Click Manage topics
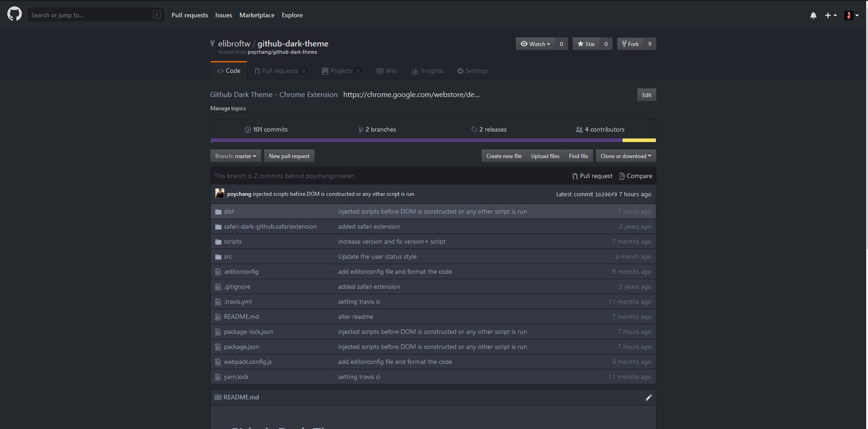 coord(228,108)
